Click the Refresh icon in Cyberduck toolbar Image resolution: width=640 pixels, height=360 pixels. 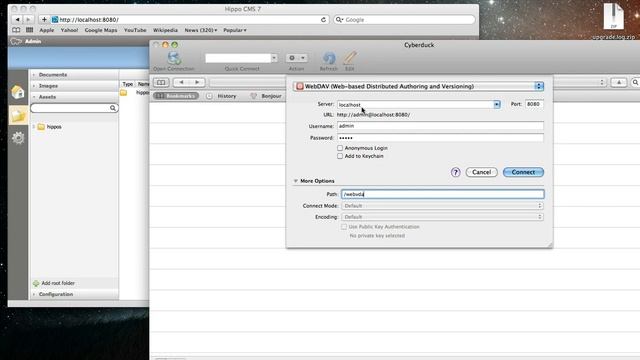pyautogui.click(x=329, y=58)
